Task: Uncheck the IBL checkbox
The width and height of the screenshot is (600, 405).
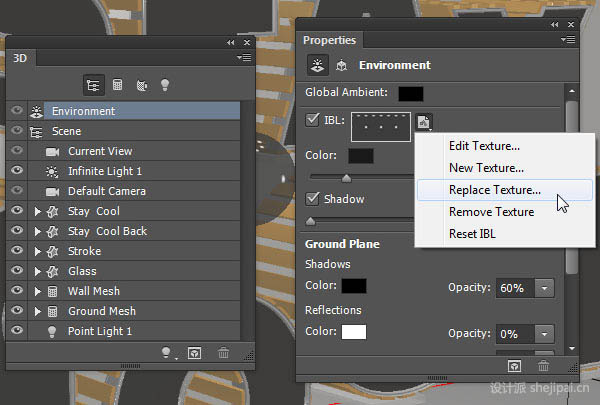Action: pos(312,120)
